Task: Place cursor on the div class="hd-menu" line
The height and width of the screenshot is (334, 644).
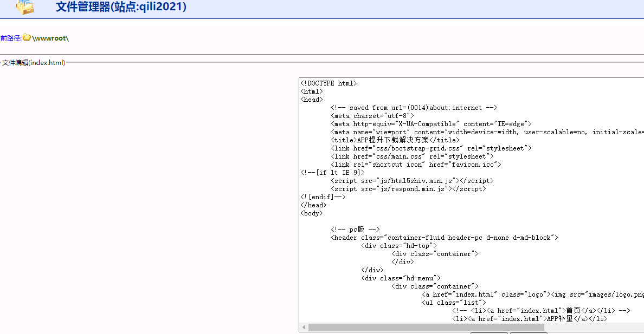Action: pos(401,278)
